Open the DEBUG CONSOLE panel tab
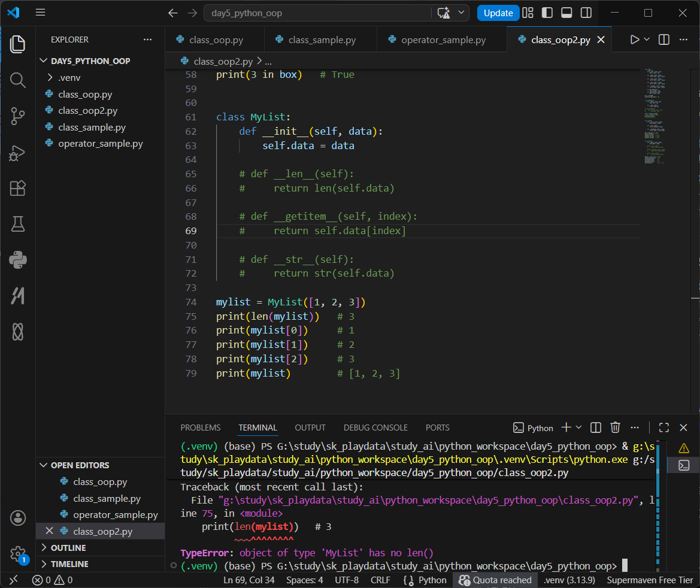This screenshot has height=588, width=700. point(375,428)
